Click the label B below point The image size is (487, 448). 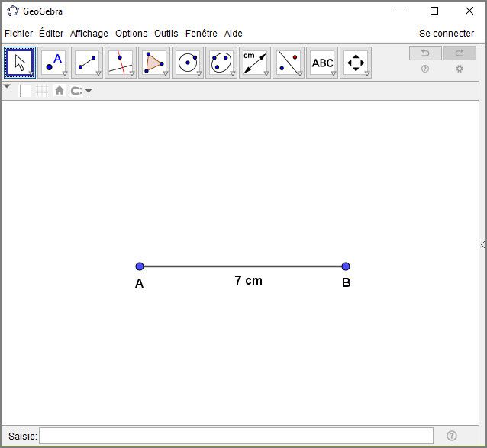click(347, 283)
